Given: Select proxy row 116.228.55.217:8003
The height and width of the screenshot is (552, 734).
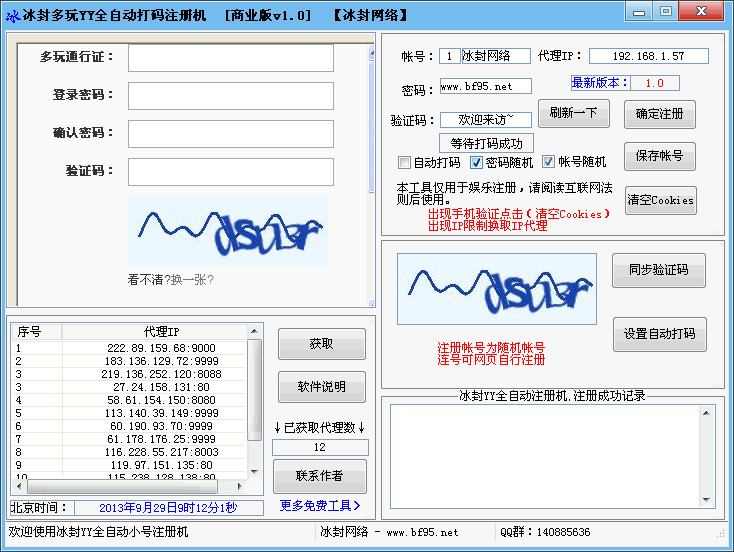Looking at the screenshot, I should (x=129, y=452).
